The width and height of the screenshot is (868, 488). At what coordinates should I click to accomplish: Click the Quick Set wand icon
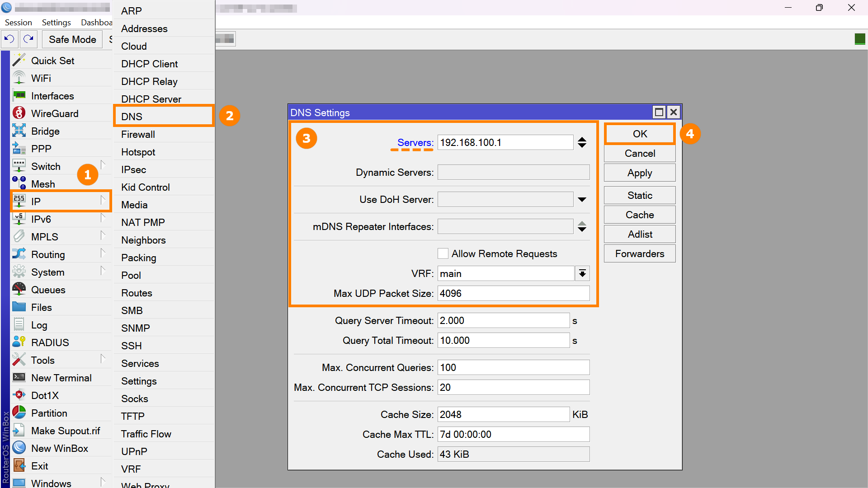[19, 61]
